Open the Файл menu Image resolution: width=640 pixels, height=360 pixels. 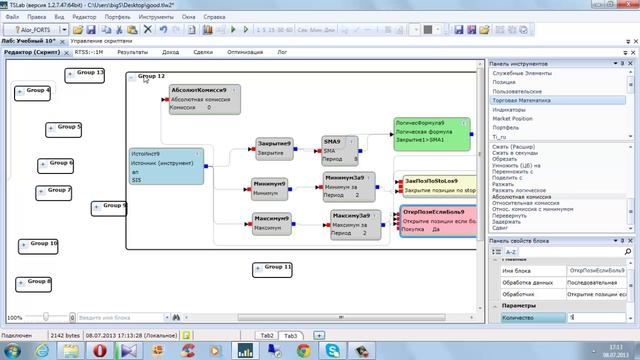12,17
